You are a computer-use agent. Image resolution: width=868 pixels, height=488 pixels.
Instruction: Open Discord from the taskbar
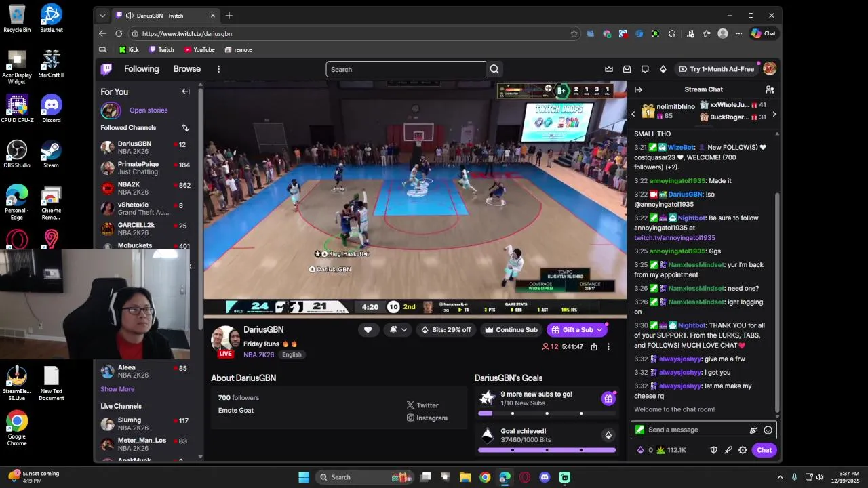click(545, 477)
